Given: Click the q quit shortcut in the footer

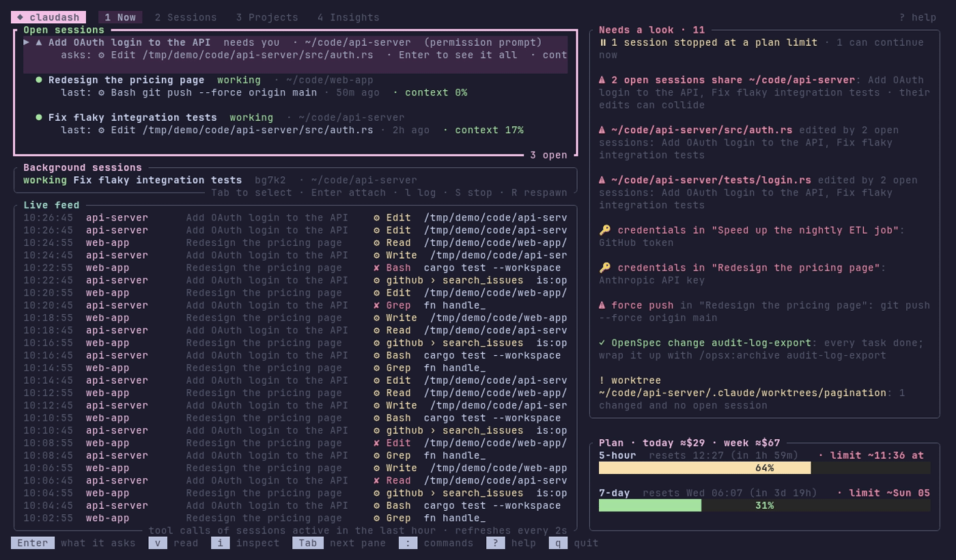Looking at the screenshot, I should (x=574, y=543).
